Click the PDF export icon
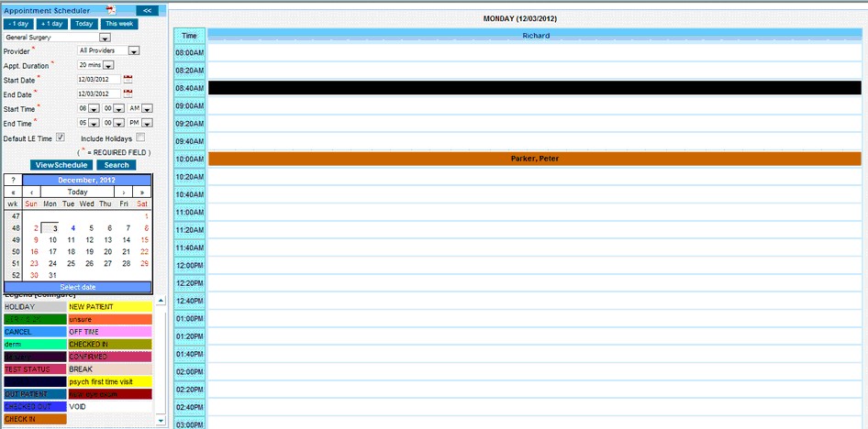The image size is (868, 429). (110, 9)
